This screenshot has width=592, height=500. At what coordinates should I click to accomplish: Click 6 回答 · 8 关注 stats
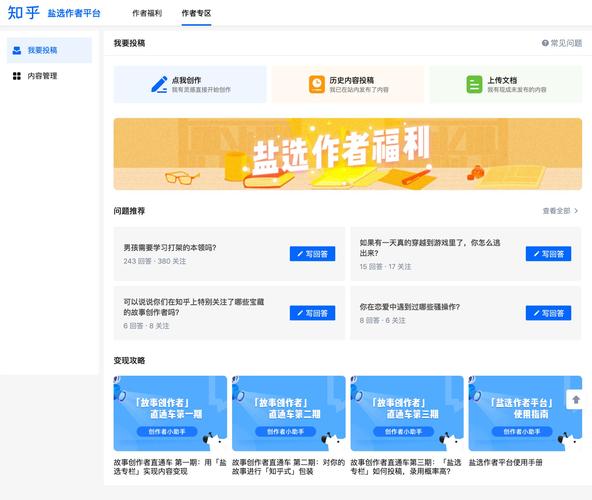[x=146, y=326]
